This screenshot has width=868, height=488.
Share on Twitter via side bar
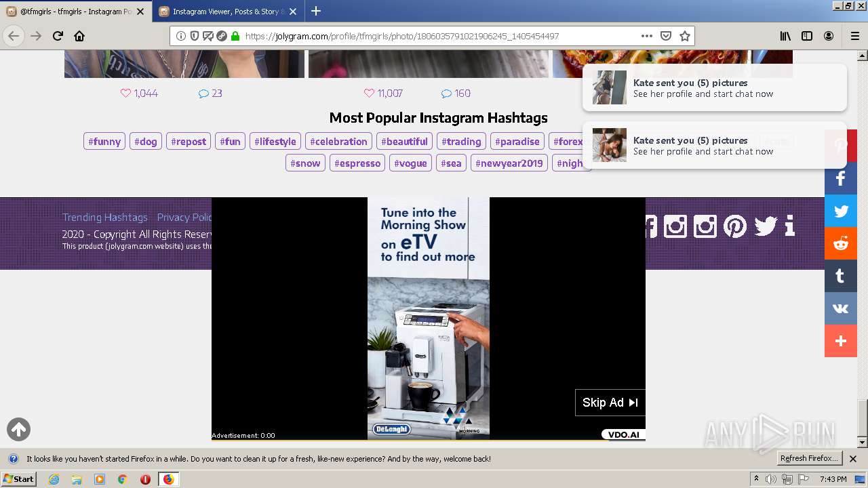841,211
